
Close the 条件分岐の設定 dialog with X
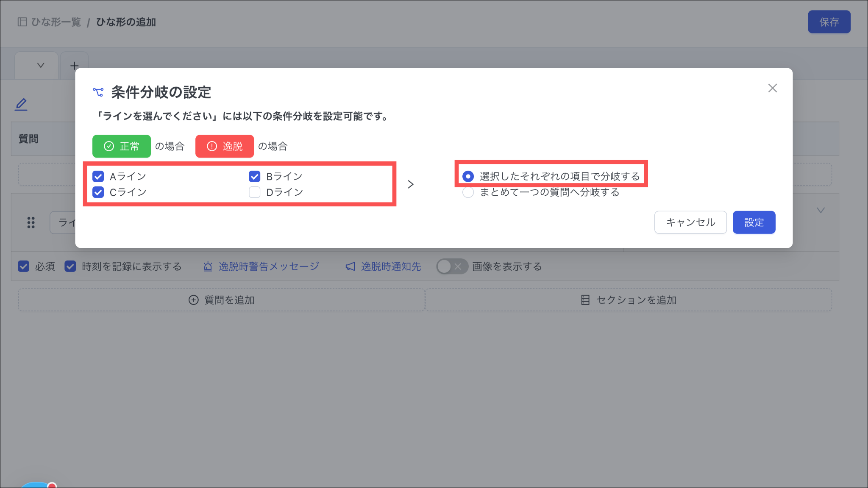(772, 88)
